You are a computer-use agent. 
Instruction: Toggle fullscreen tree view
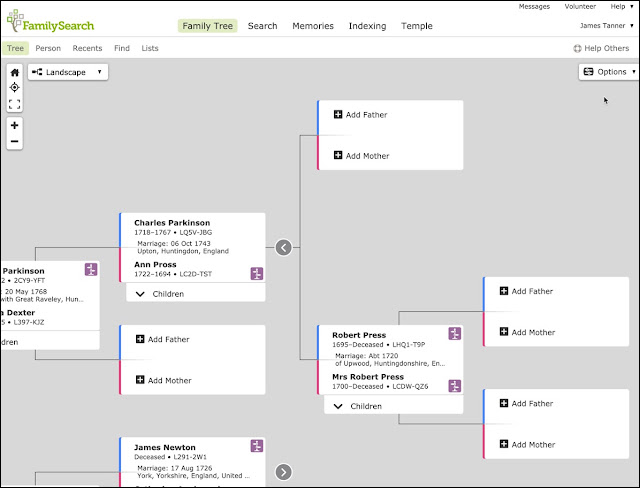coord(15,104)
